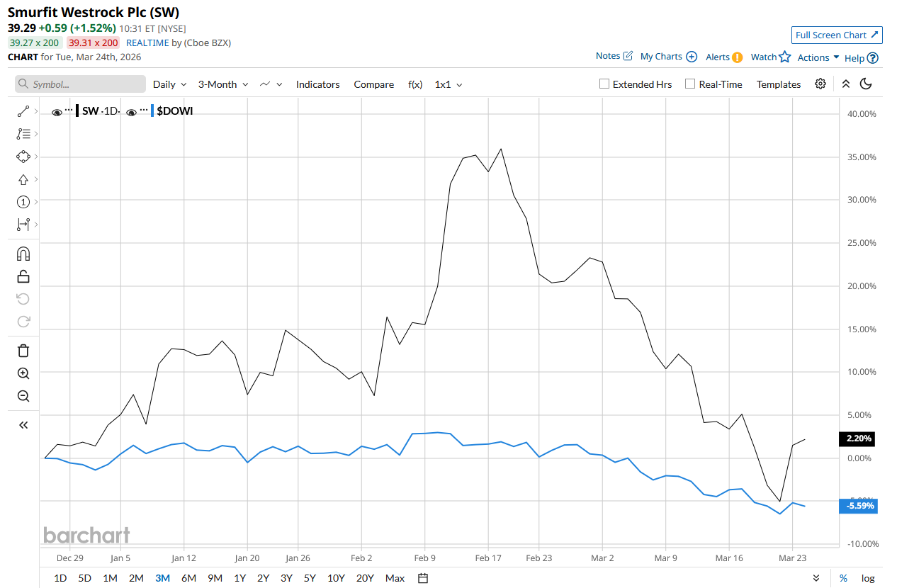Enable Real-Time checkbox
The image size is (897, 588).
(690, 84)
